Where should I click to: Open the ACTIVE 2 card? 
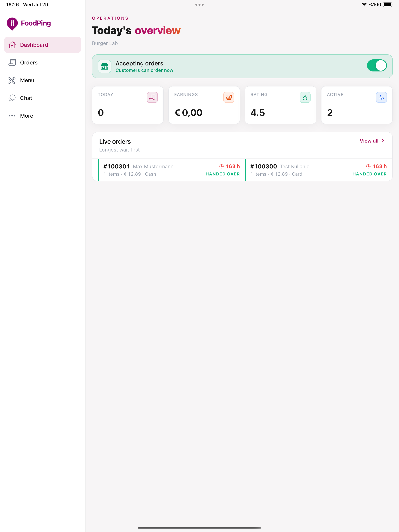[x=357, y=105]
